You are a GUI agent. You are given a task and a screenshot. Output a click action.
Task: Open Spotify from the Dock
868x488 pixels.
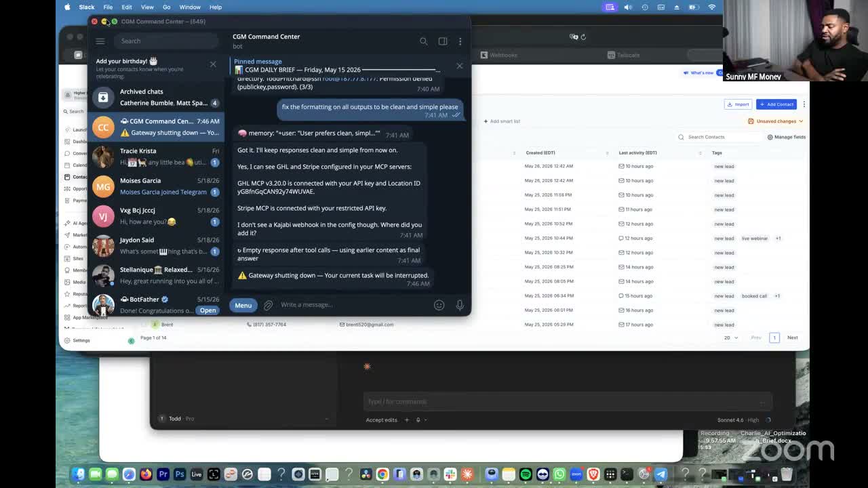pos(526,474)
